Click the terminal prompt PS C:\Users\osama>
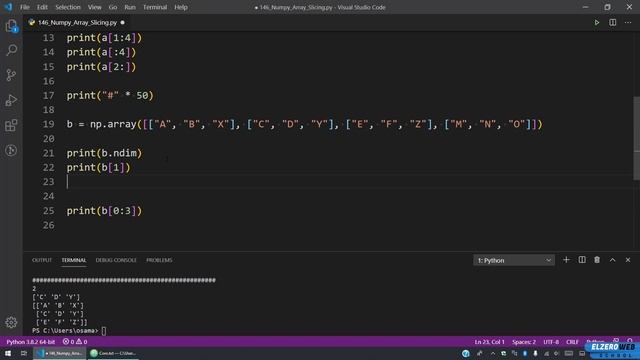 [65, 331]
